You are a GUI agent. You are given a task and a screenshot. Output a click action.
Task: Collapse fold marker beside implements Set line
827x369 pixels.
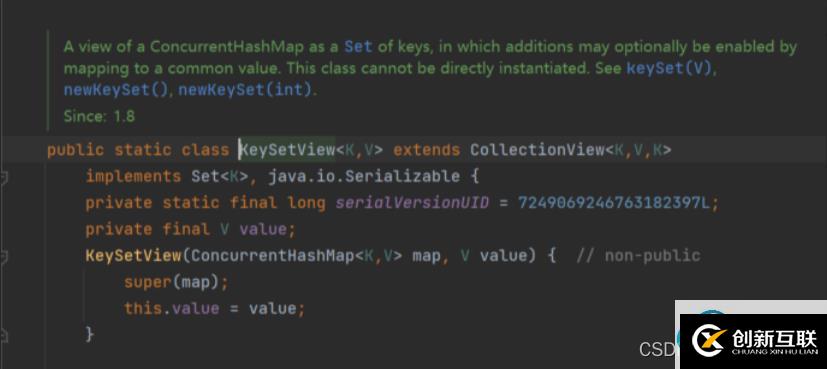click(x=3, y=177)
